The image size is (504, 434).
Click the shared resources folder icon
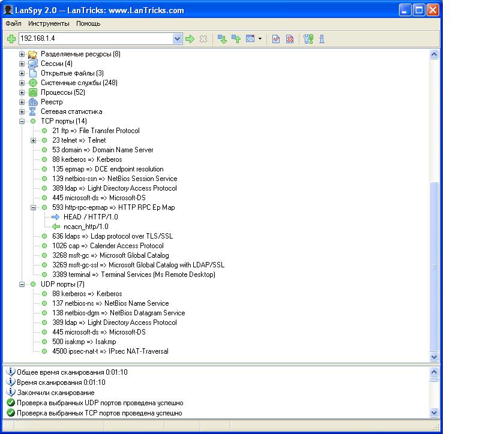(33, 55)
